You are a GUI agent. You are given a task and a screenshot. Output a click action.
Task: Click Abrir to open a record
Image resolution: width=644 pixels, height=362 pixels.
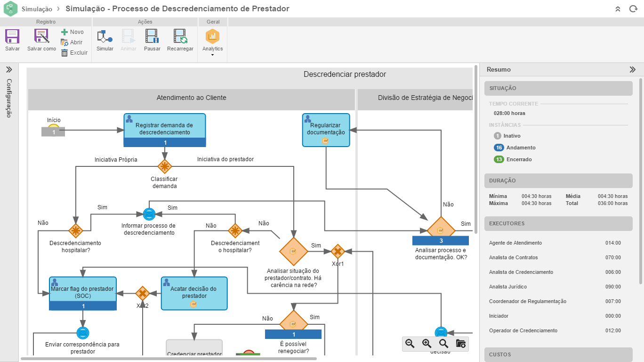tap(72, 42)
